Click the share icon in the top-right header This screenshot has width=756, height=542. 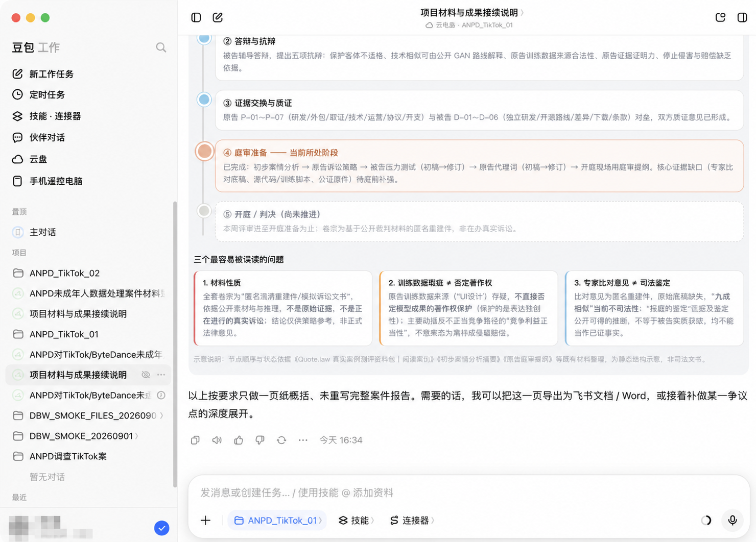(720, 17)
